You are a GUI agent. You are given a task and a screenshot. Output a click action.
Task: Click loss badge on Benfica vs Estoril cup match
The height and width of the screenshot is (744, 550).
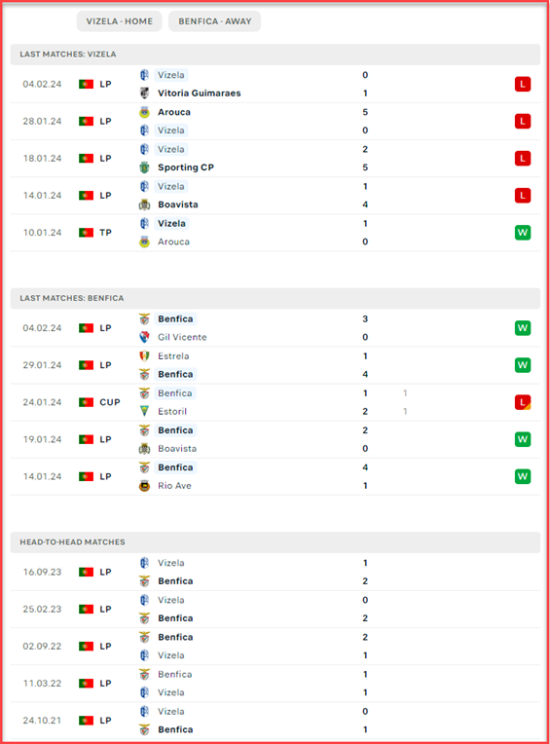pos(522,402)
